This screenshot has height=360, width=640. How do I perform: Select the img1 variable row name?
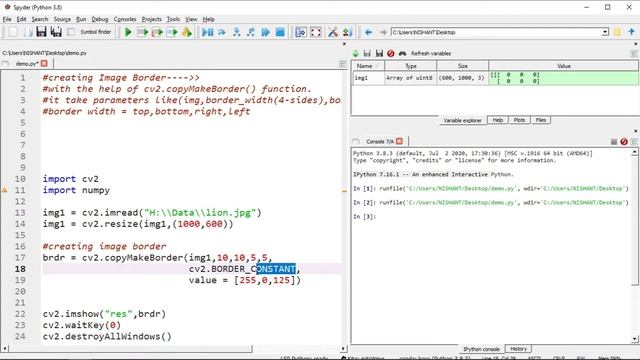(x=368, y=78)
